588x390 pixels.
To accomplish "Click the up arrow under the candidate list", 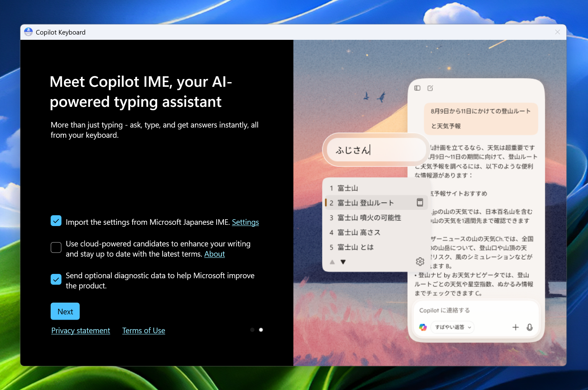I will point(332,262).
